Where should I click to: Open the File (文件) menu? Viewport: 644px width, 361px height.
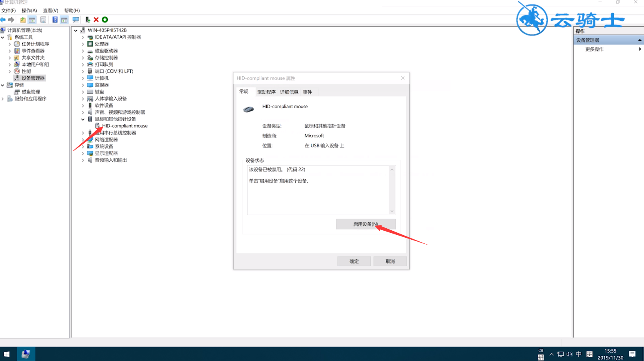click(9, 11)
